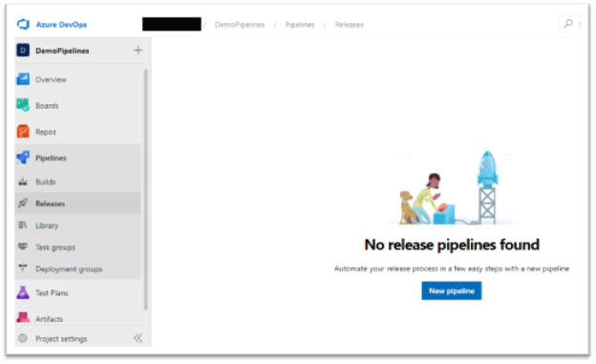
Task: Open the Pipelines breadcrumb
Action: 300,25
